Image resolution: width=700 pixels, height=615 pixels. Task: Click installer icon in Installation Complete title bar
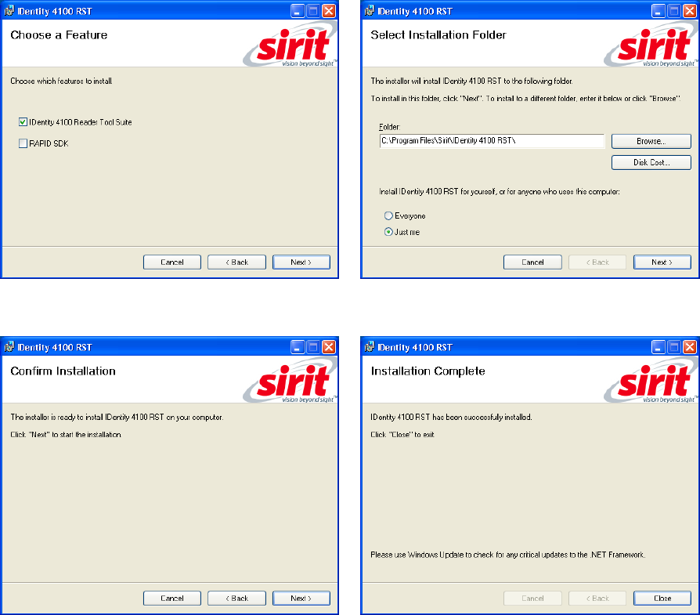click(370, 346)
